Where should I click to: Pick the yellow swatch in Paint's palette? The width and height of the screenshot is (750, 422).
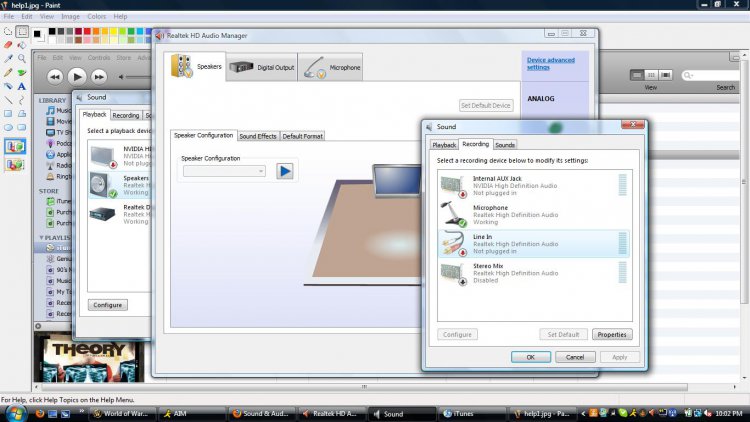[x=113, y=32]
